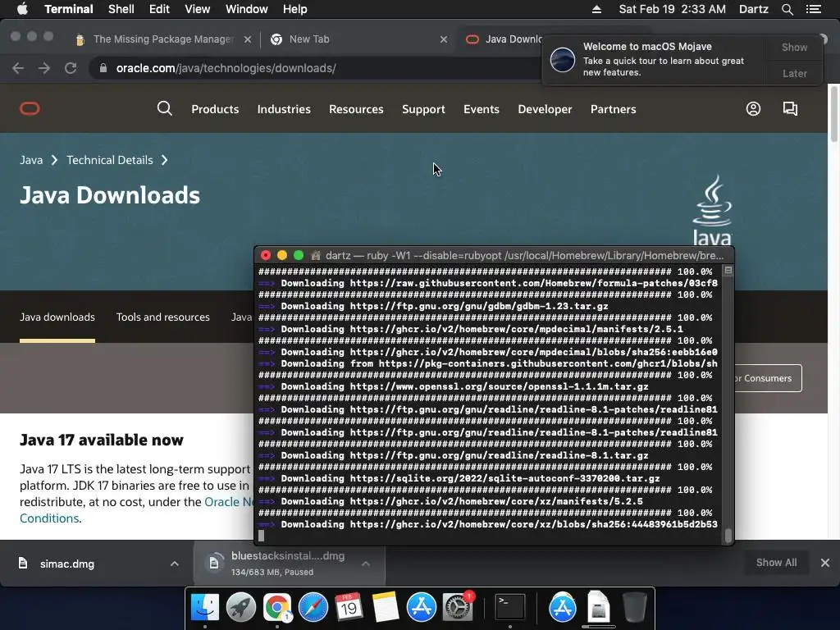Open the Apple menu
The image size is (840, 630).
pyautogui.click(x=22, y=9)
